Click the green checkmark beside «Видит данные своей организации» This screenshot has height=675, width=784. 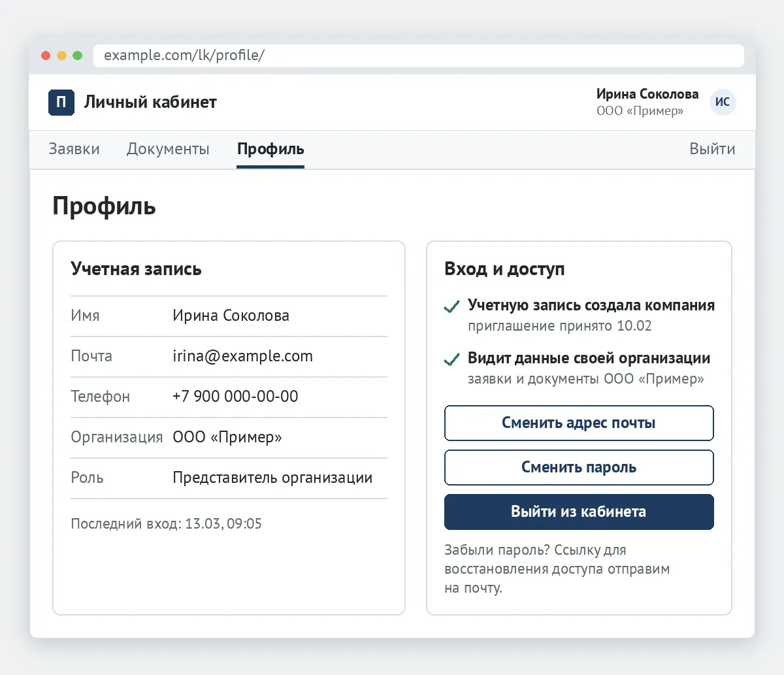[451, 359]
